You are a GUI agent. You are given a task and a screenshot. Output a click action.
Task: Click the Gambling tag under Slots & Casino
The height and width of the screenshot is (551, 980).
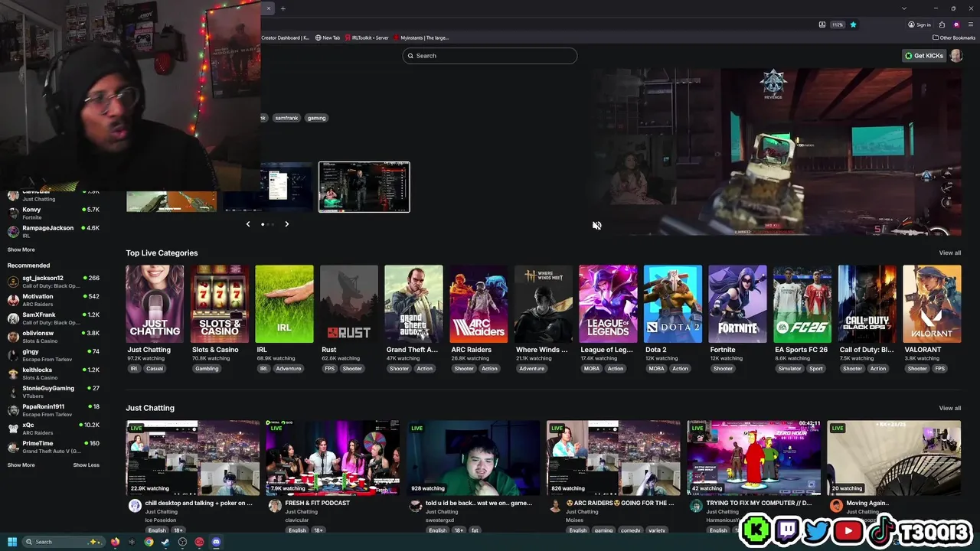tap(207, 368)
